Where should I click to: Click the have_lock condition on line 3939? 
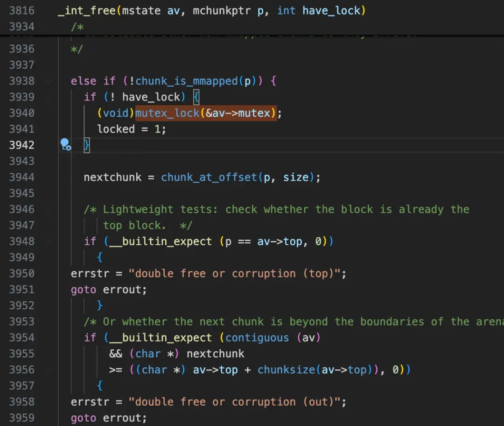151,97
